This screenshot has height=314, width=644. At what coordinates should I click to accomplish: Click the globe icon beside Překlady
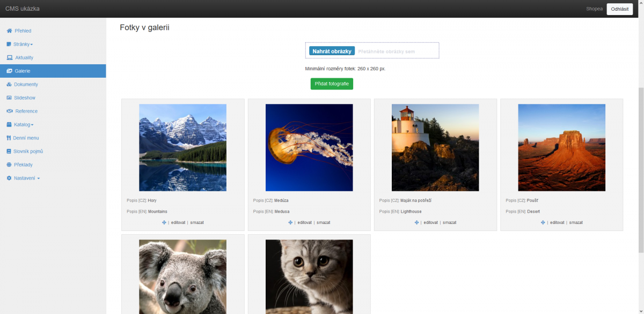click(9, 165)
